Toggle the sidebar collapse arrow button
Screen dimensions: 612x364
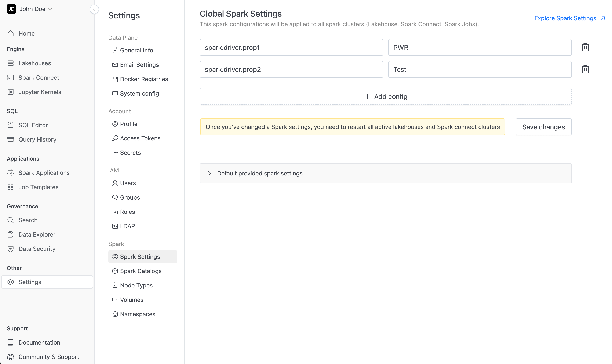coord(94,9)
